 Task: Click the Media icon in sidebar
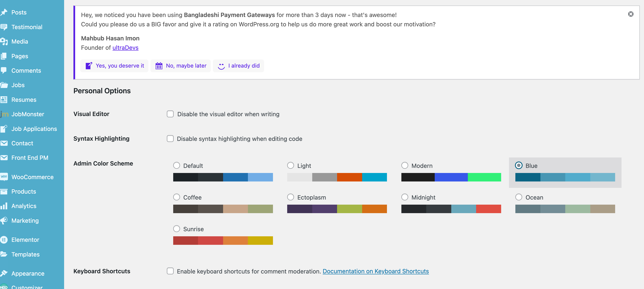pos(5,41)
